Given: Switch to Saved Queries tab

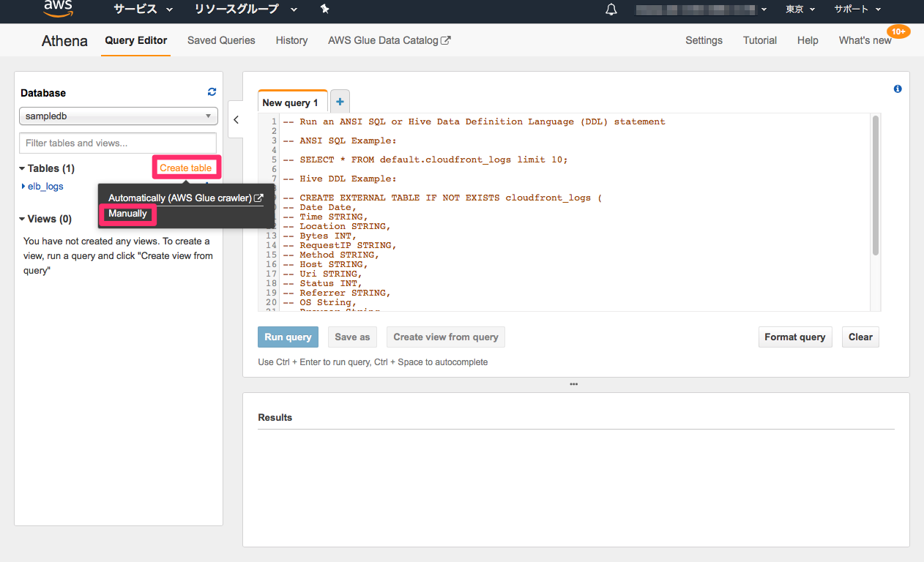Looking at the screenshot, I should pyautogui.click(x=221, y=40).
